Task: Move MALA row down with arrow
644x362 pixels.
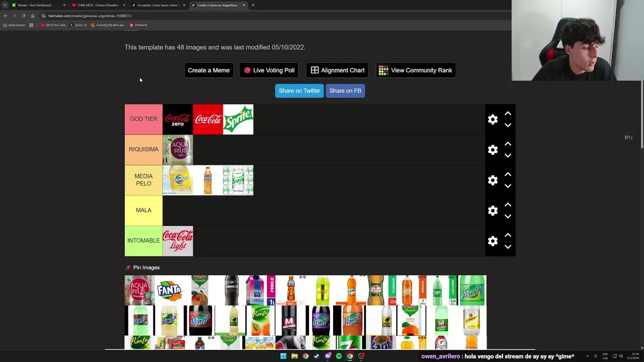Action: (508, 216)
